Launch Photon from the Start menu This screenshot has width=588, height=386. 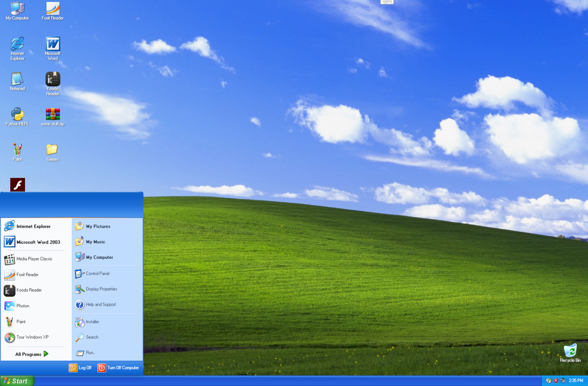36,306
